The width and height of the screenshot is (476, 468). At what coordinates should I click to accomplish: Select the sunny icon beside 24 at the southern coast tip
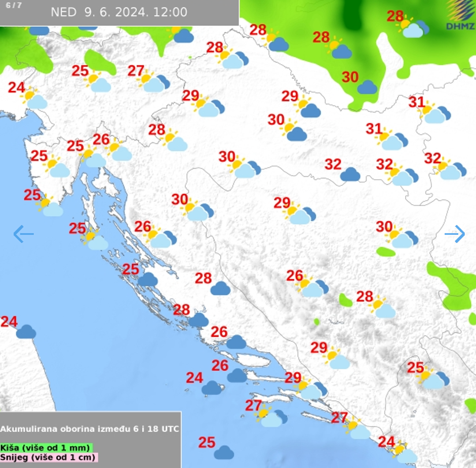[x=404, y=452]
